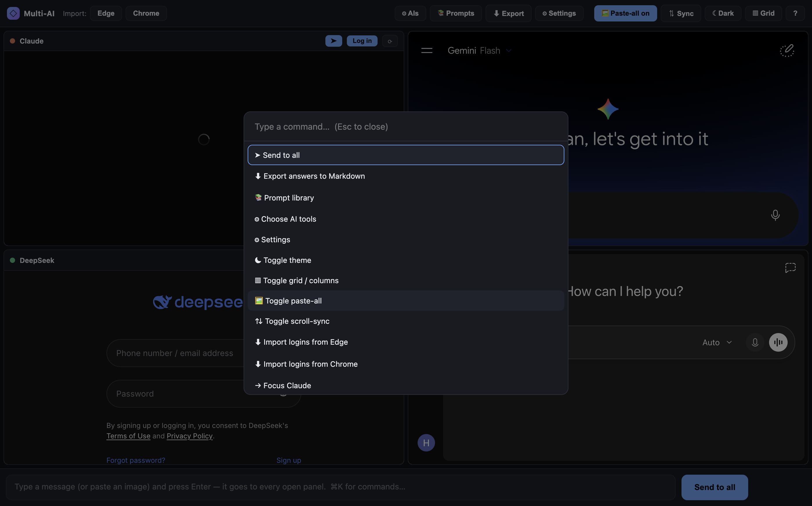Click the H profile avatar
Image resolution: width=812 pixels, height=506 pixels.
tap(426, 443)
